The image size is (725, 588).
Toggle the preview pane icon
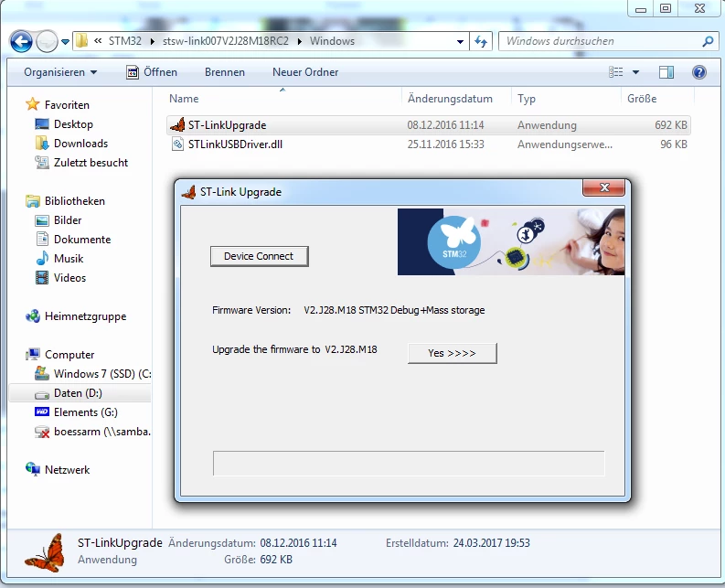point(666,72)
